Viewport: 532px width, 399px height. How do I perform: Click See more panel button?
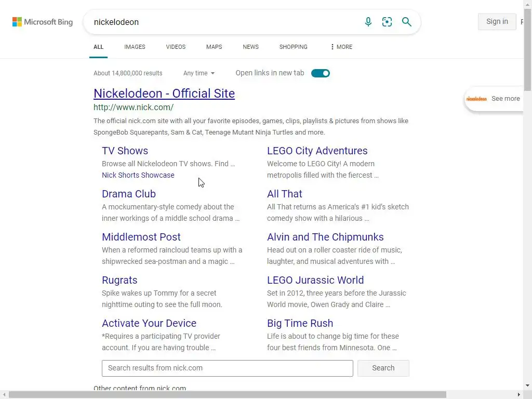click(494, 99)
